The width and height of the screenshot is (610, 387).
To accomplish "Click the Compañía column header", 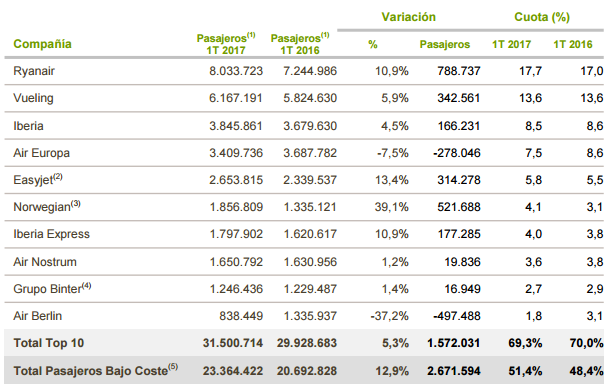I will tap(42, 44).
